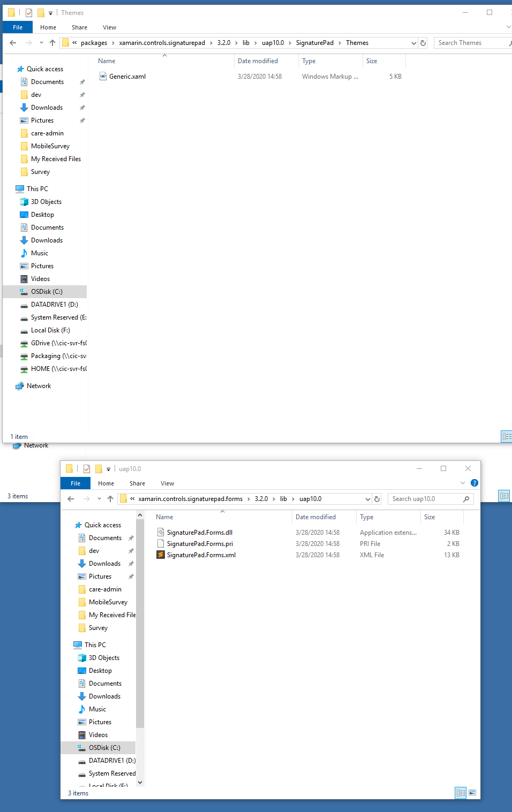Viewport: 512px width, 812px height.
Task: Expand breadcrumb arrow after SignaturePad in Themes
Action: [340, 43]
